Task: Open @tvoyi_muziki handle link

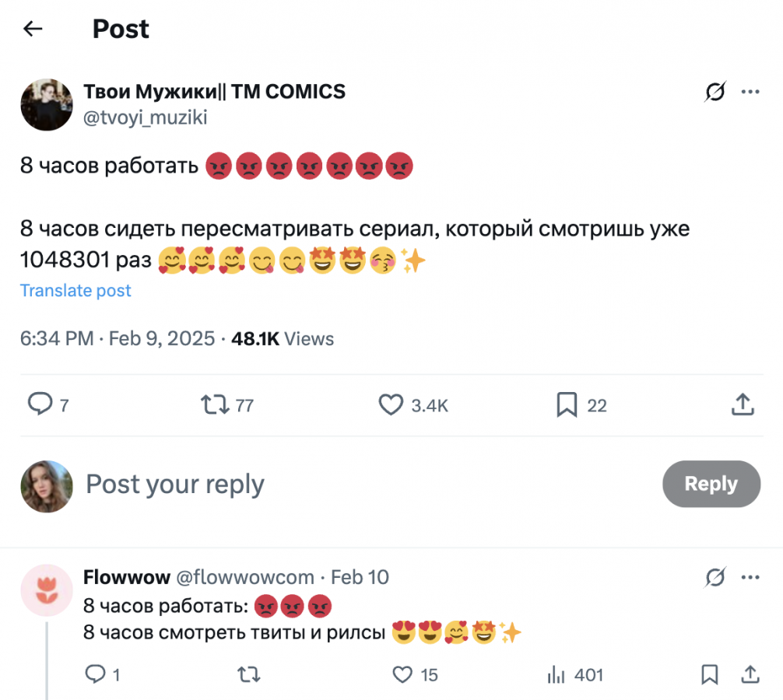Action: (146, 117)
